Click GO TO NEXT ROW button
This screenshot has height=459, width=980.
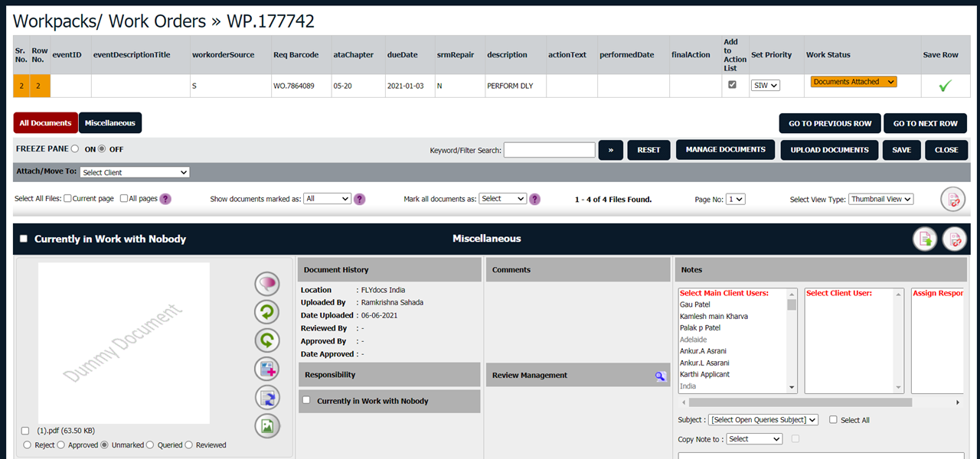click(925, 124)
